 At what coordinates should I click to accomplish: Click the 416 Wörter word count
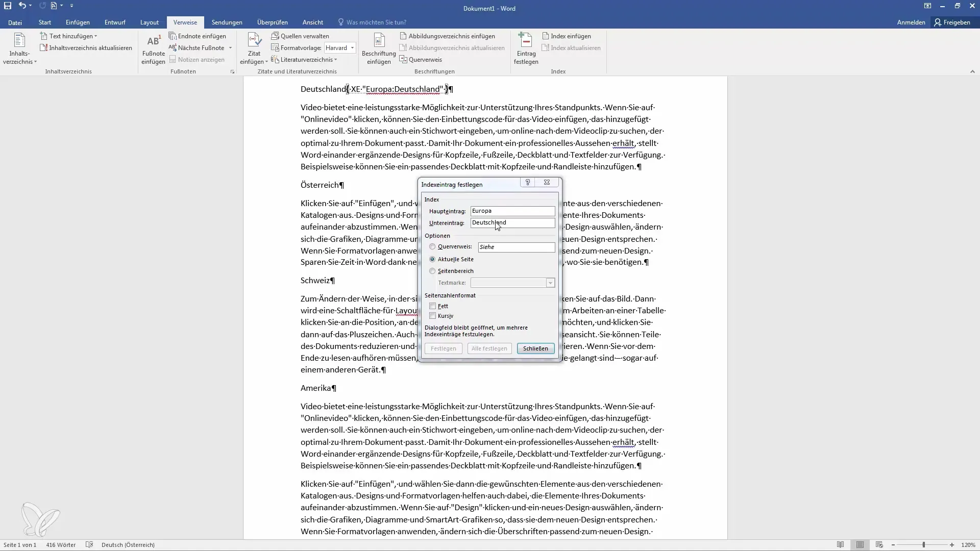click(x=61, y=545)
